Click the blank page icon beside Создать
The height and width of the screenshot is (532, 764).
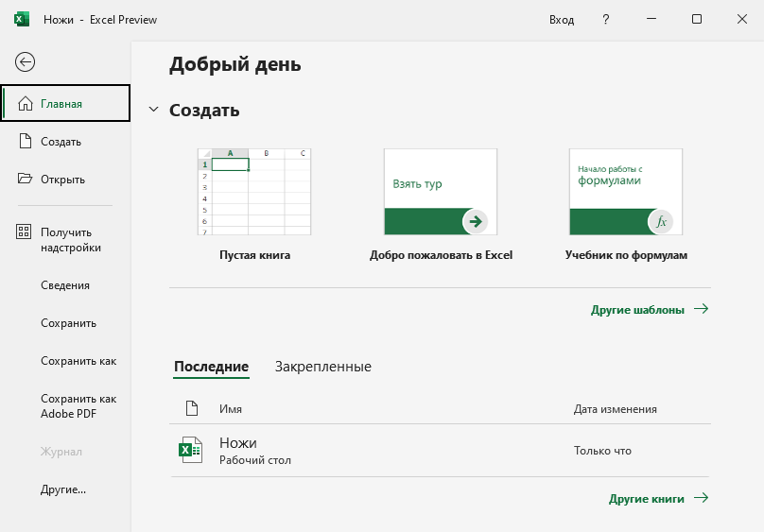(26, 141)
